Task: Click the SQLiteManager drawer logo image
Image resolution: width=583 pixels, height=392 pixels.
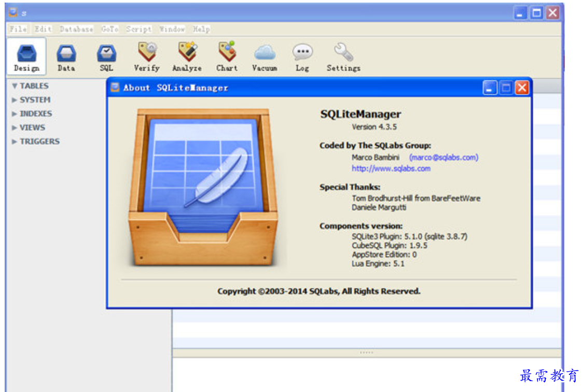Action: [x=203, y=188]
